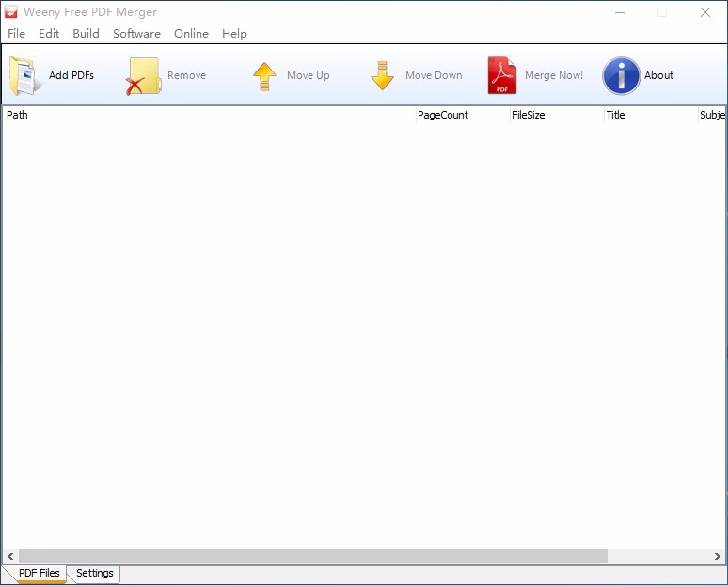Click the Merge Now! label text
Viewport: 728px width, 585px height.
(x=554, y=75)
